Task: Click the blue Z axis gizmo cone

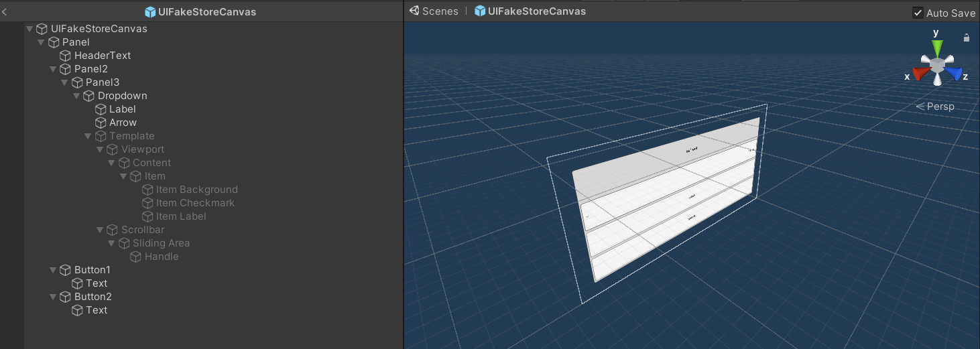Action: [954, 74]
